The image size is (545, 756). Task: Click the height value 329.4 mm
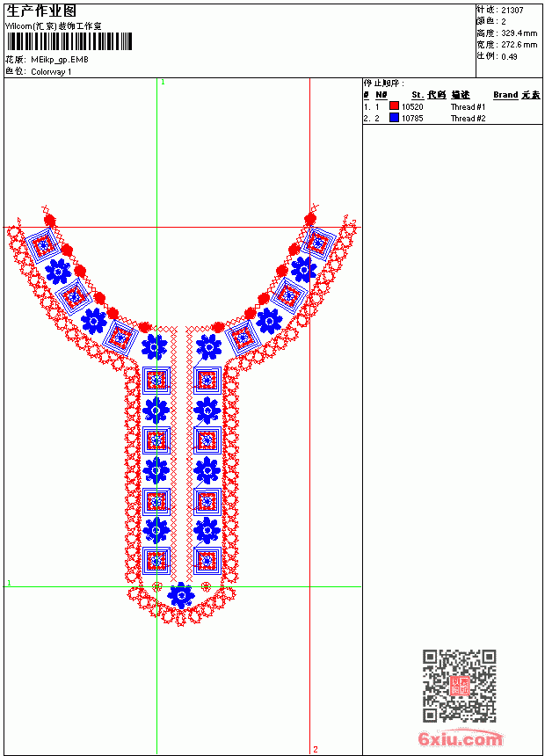pyautogui.click(x=519, y=33)
